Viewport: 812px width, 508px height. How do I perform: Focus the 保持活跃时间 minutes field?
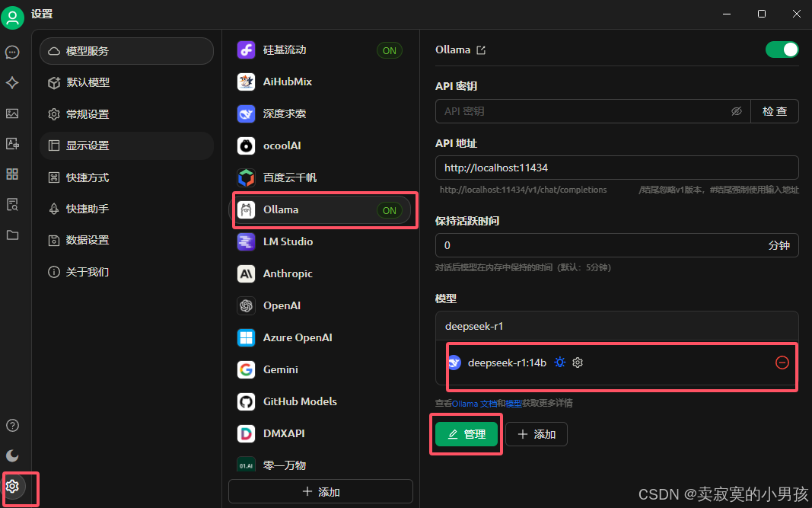pyautogui.click(x=616, y=245)
